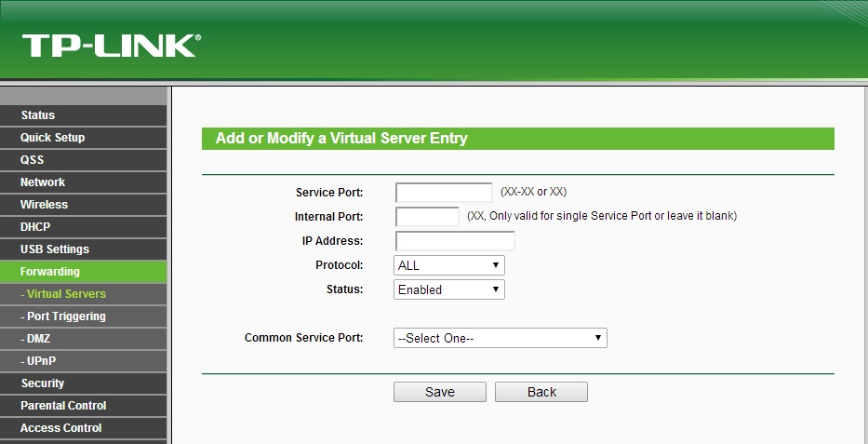Open the DHCP settings menu
Viewport: 868px width, 444px height.
35,227
